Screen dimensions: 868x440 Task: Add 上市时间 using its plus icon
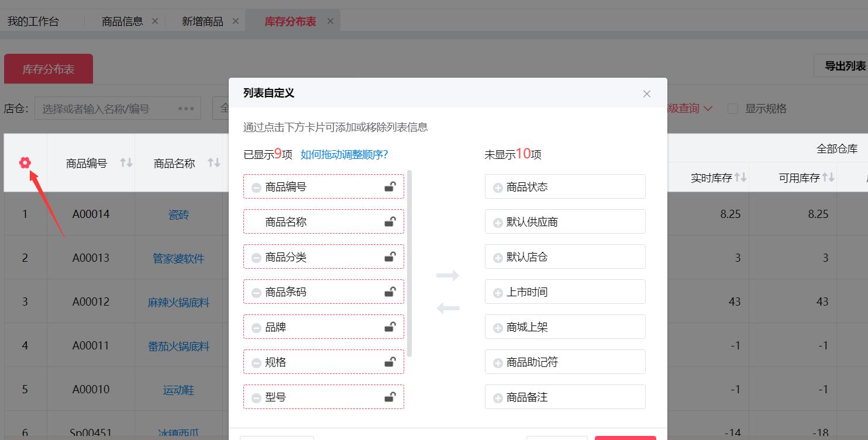click(x=498, y=293)
